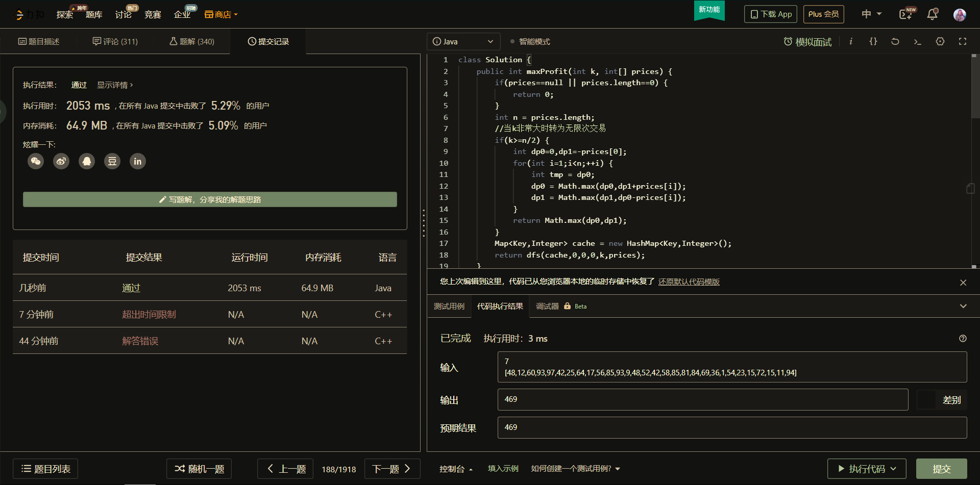Open the editor info icon

point(851,41)
